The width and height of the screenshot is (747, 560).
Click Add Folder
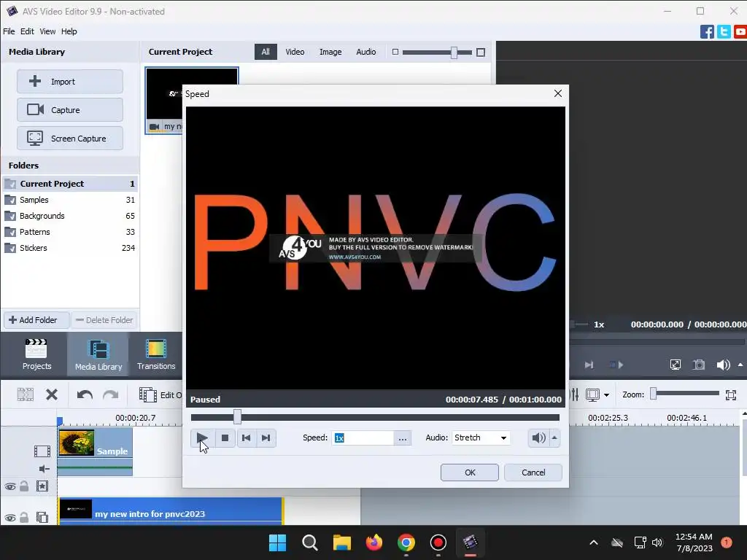click(36, 320)
